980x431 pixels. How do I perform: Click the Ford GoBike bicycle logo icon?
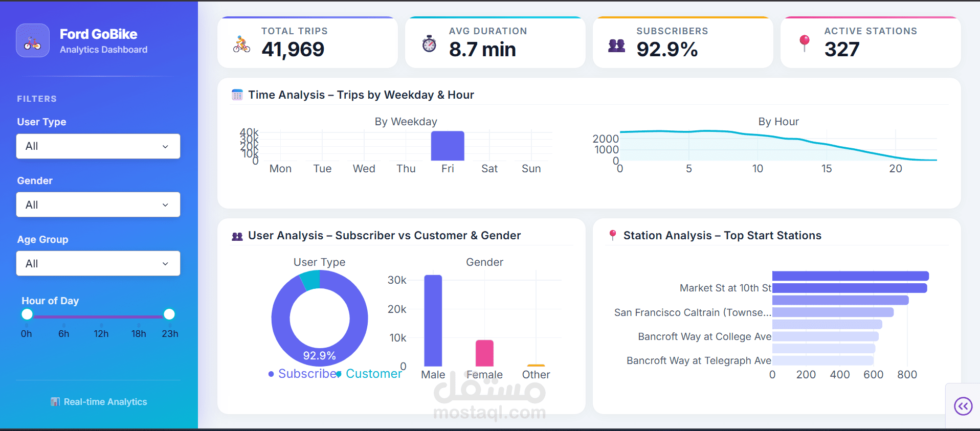33,40
